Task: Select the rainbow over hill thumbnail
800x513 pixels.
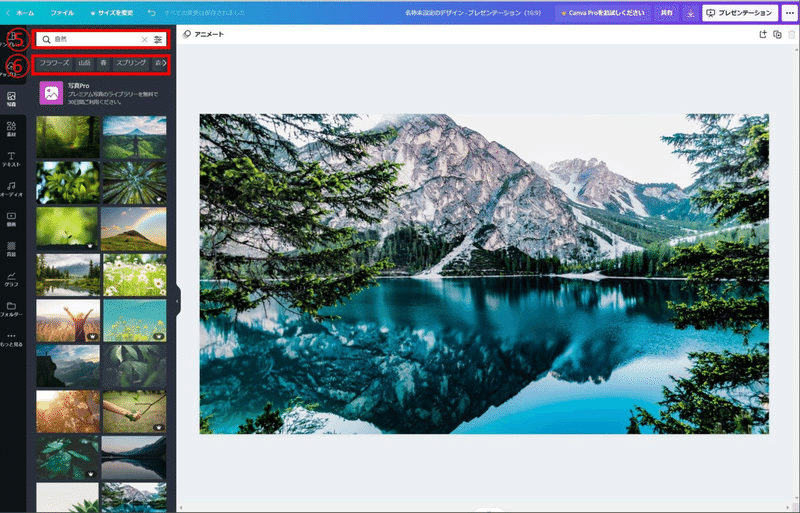Action: point(134,229)
